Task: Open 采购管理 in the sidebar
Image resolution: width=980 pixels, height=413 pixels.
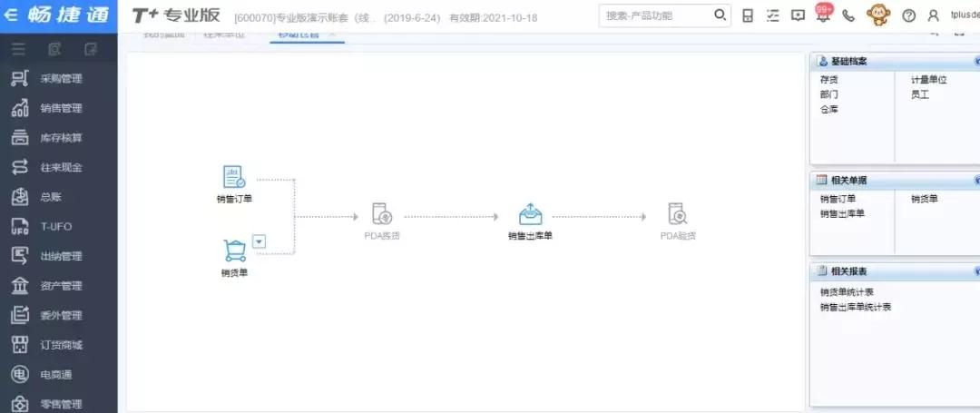Action: pyautogui.click(x=61, y=79)
